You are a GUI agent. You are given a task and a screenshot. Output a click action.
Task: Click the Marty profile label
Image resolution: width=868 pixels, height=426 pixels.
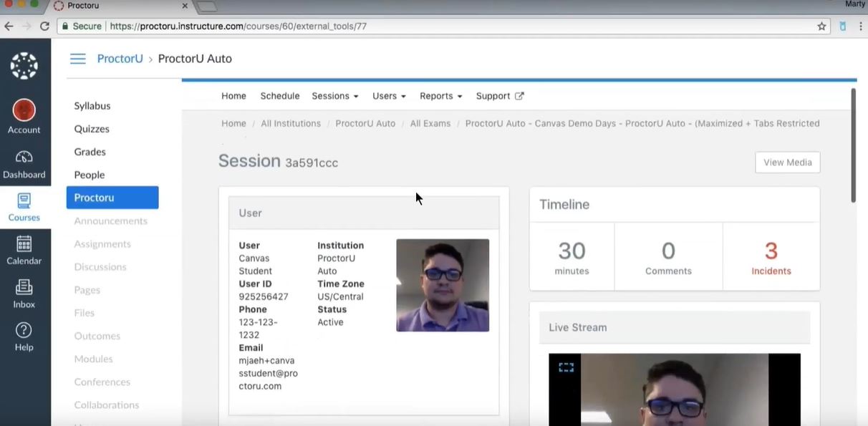pyautogui.click(x=855, y=4)
